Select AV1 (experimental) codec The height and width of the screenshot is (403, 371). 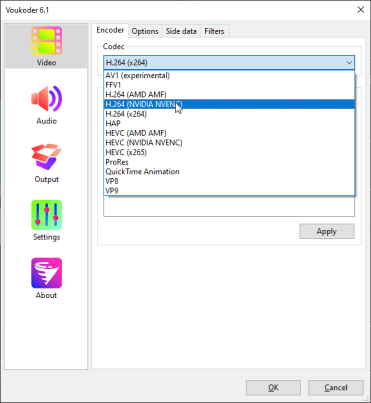tap(229, 76)
